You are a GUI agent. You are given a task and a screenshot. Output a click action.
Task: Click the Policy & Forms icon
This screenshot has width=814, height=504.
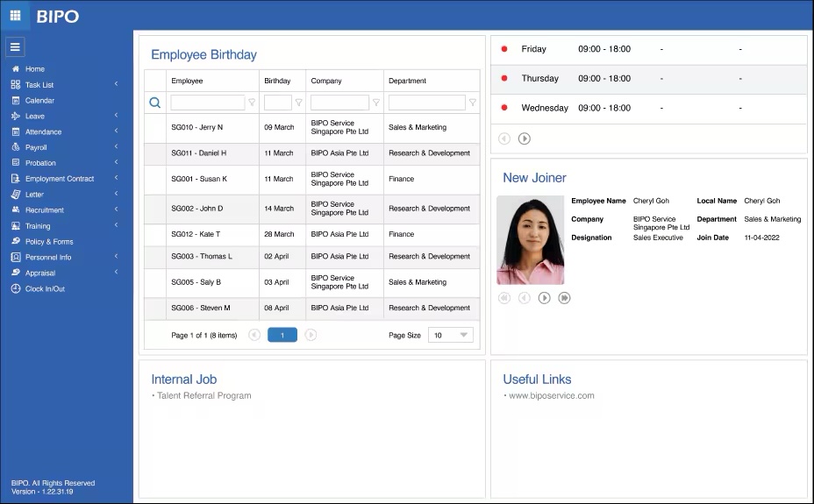tap(16, 241)
